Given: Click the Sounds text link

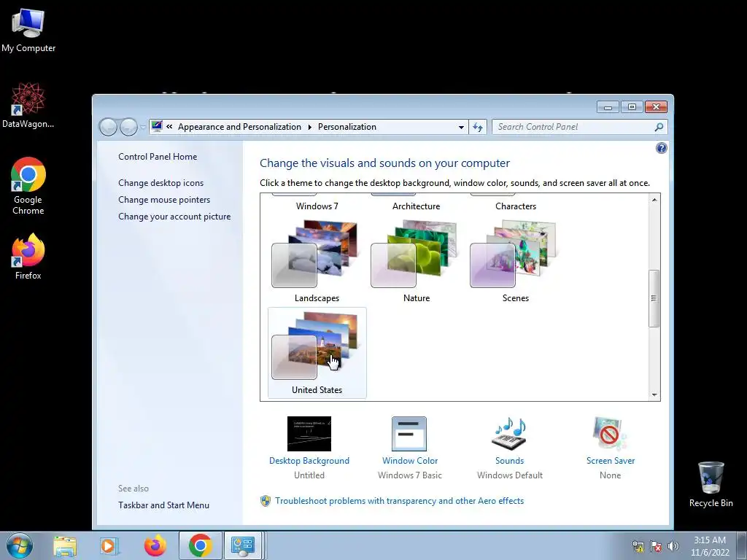Looking at the screenshot, I should tap(509, 461).
